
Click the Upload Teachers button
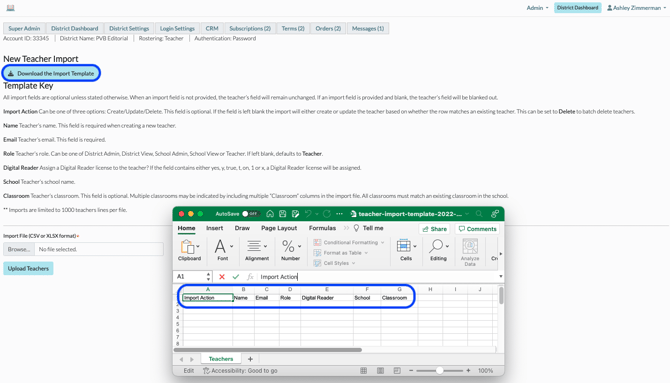(28, 268)
